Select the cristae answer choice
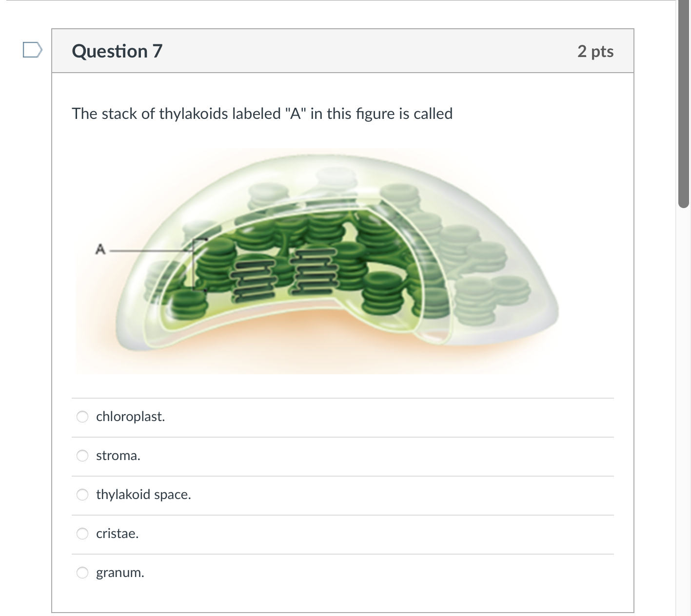 [x=82, y=534]
